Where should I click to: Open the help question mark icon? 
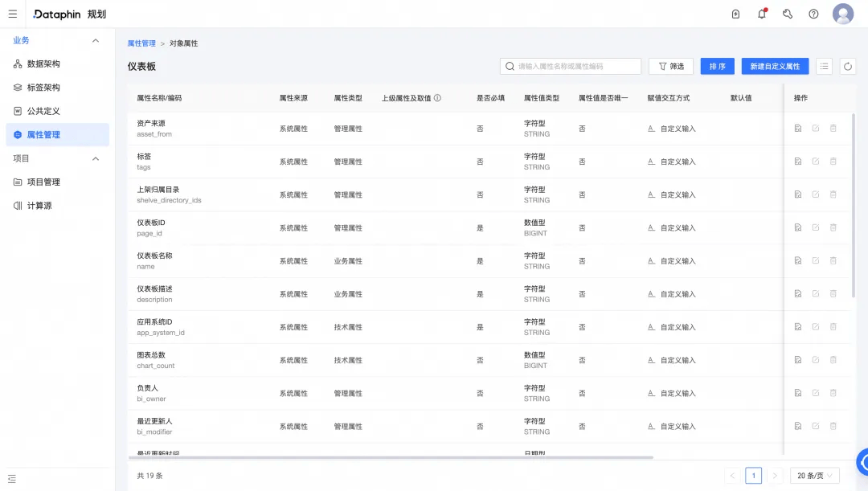(x=813, y=14)
